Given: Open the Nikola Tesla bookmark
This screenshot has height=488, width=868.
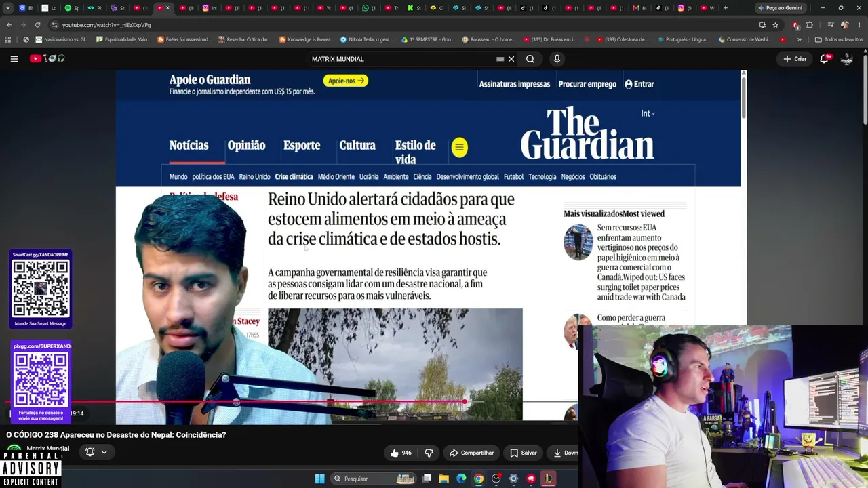Looking at the screenshot, I should [x=366, y=39].
